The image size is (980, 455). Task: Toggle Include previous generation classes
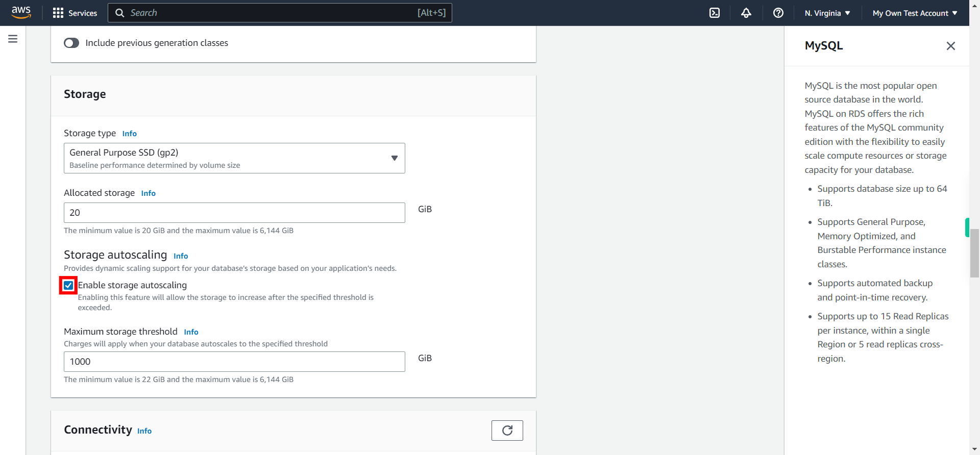(x=71, y=43)
